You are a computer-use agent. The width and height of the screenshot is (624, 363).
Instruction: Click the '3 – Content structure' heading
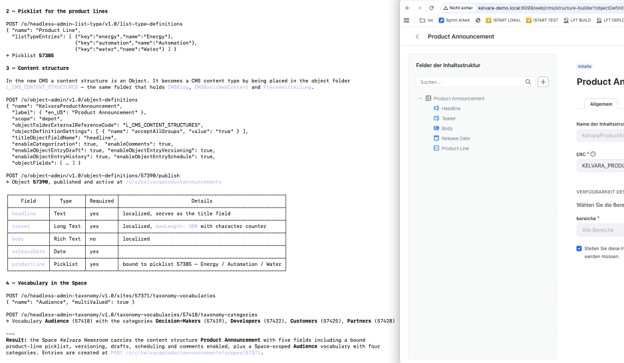click(37, 68)
